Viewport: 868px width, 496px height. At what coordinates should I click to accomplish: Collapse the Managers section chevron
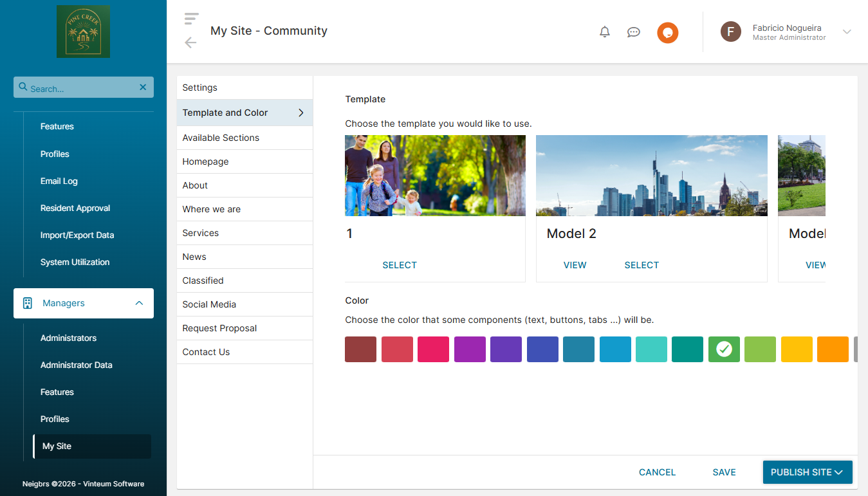point(139,303)
